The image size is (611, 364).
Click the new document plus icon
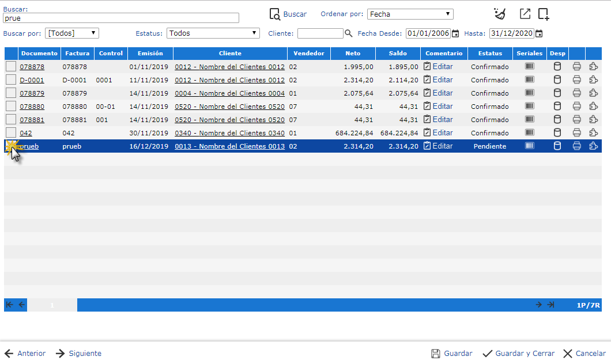[x=543, y=14]
